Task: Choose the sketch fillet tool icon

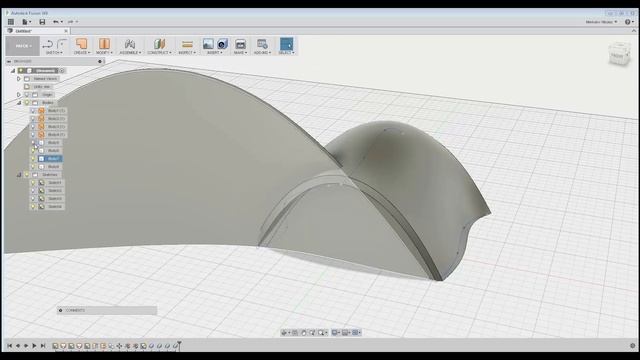Action: click(x=62, y=44)
